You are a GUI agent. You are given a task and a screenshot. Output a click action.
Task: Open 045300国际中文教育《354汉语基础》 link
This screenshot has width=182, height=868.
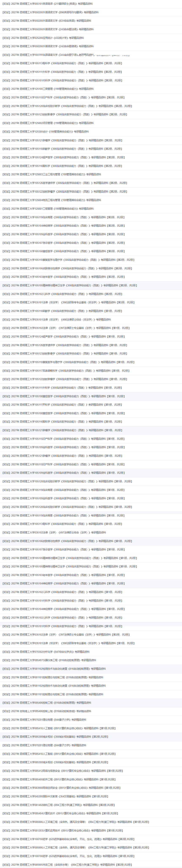(56, 797)
